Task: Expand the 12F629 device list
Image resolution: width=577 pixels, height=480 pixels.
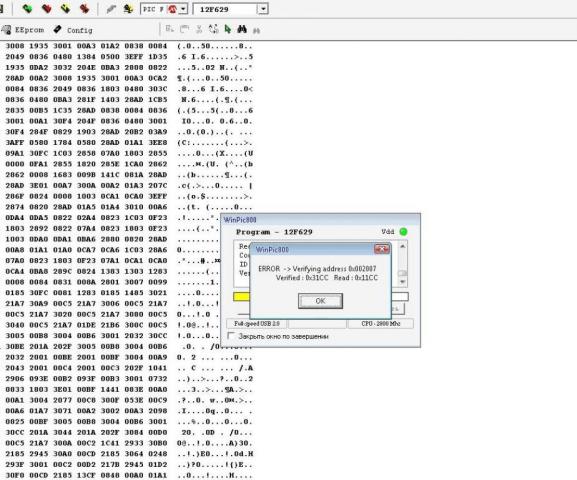Action: pos(262,9)
